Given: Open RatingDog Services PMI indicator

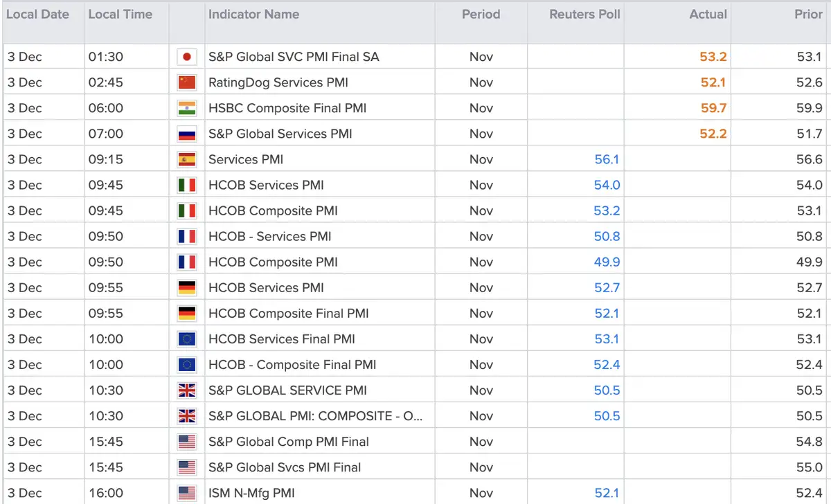Looking at the screenshot, I should coord(278,82).
